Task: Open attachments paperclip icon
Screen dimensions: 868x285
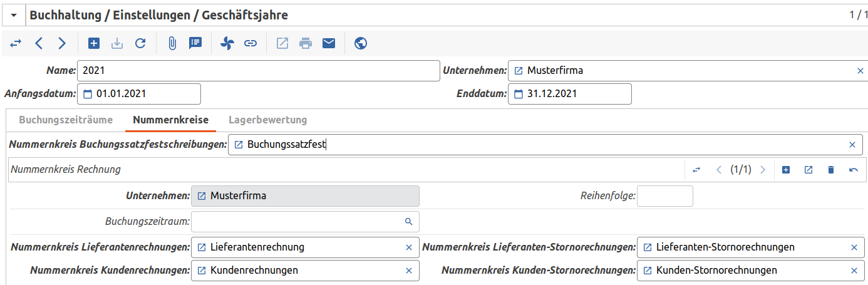Action: [172, 43]
